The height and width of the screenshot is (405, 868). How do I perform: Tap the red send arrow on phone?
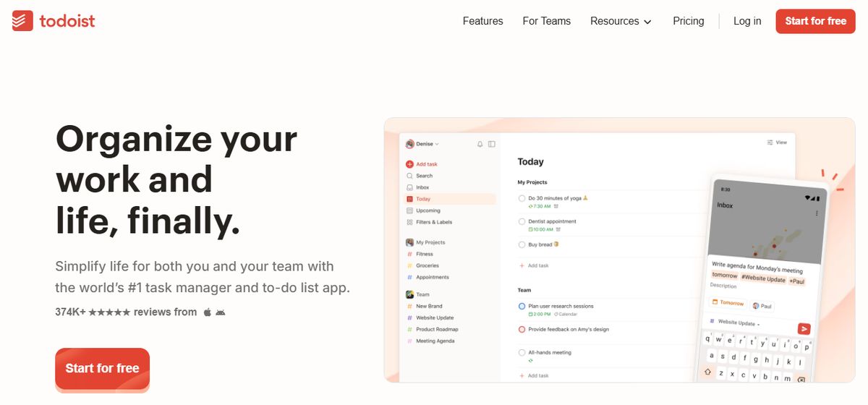tap(804, 328)
